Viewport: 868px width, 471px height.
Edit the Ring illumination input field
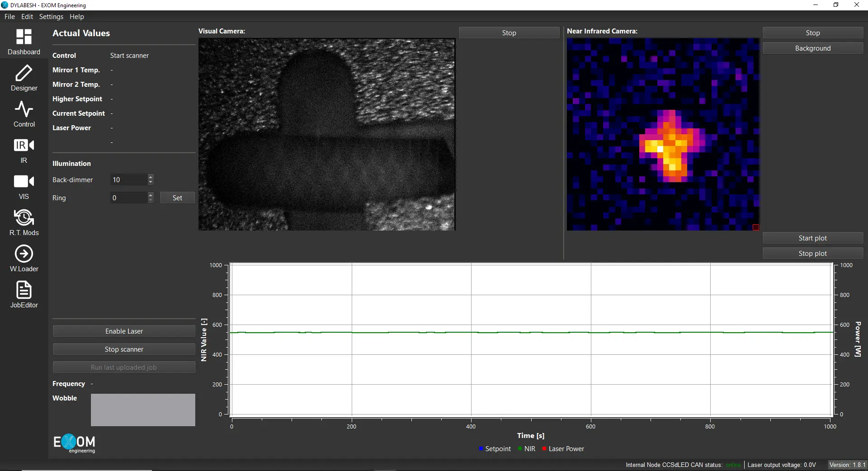tap(129, 198)
